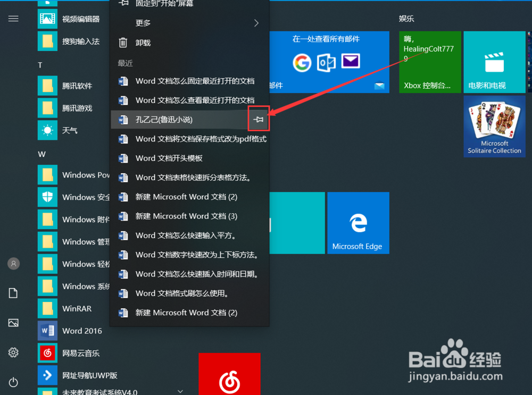Expand the 更多 submenu arrow

[256, 23]
